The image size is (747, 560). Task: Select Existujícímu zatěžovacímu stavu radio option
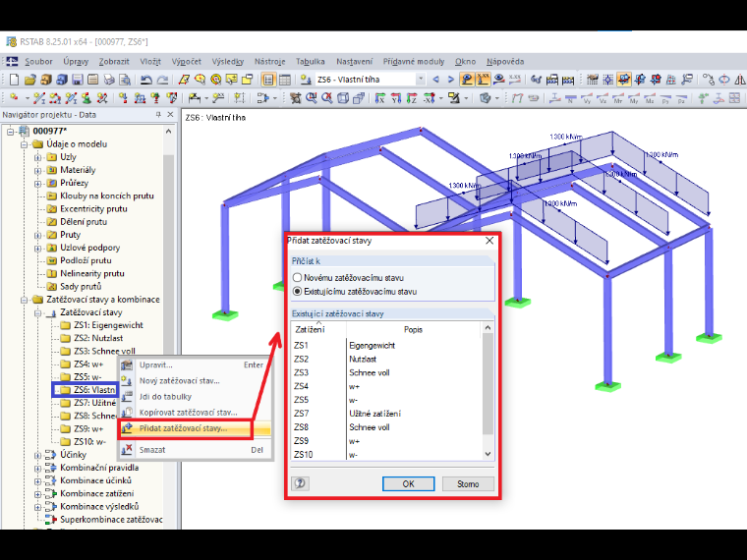click(x=297, y=292)
